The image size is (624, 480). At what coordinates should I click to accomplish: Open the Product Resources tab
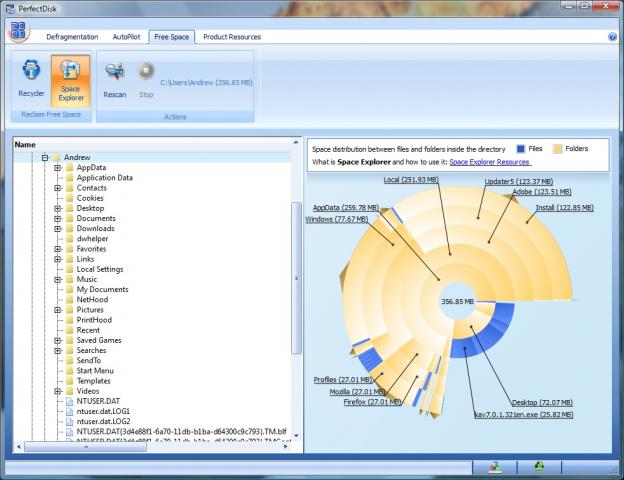pos(232,37)
